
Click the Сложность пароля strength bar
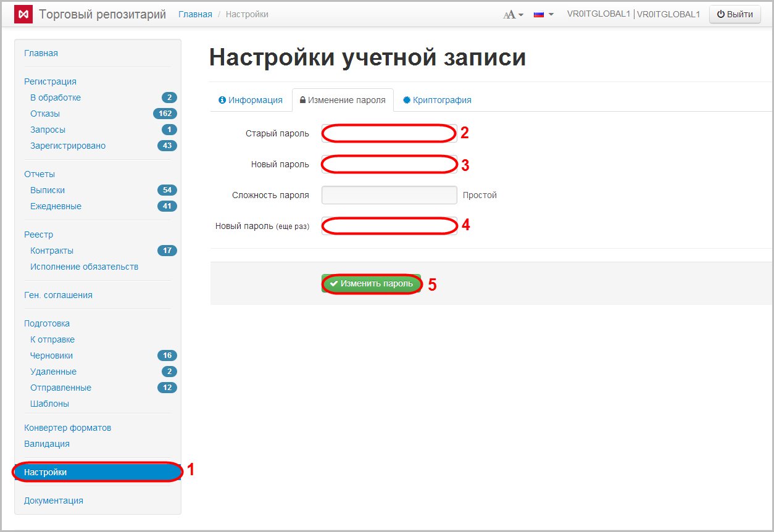[389, 195]
